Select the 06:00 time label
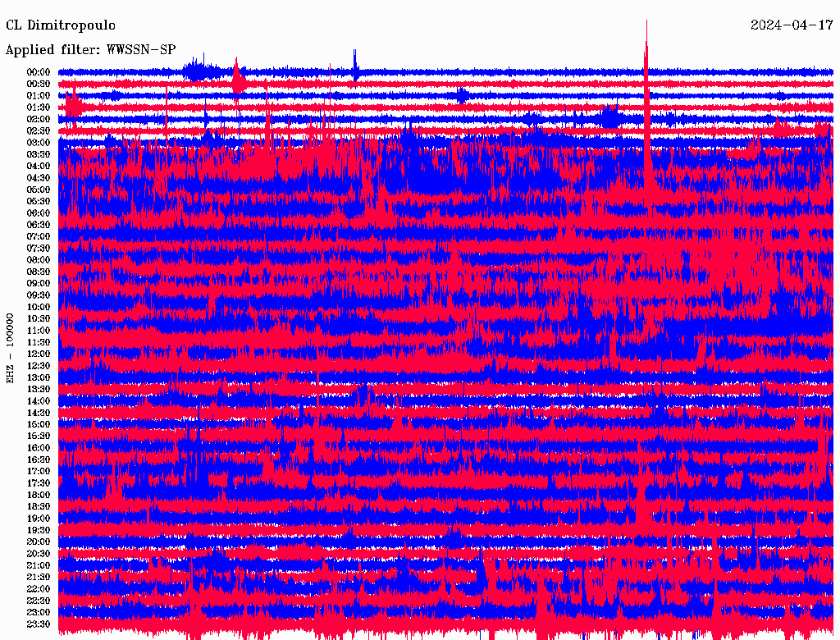The width and height of the screenshot is (840, 640). tap(39, 213)
